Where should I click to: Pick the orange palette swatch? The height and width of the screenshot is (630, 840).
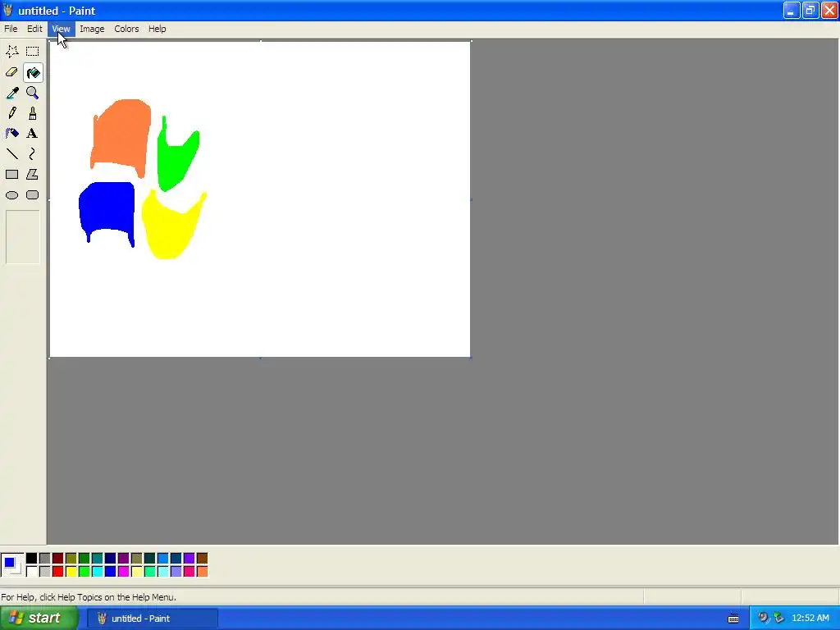[202, 572]
